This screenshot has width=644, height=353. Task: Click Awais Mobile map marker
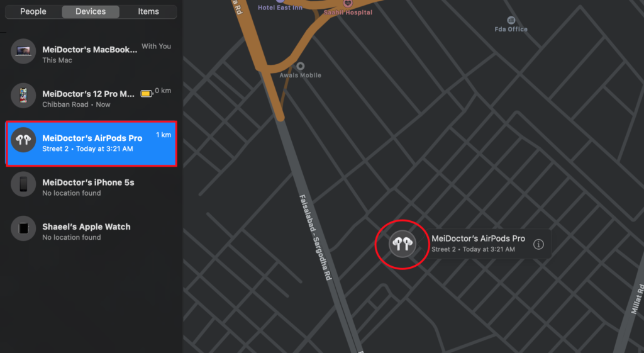tap(301, 66)
